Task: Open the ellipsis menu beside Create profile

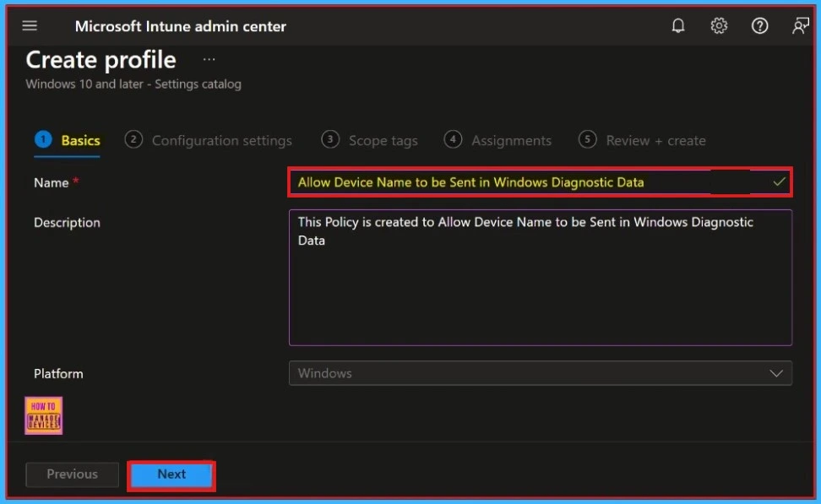Action: [x=209, y=60]
